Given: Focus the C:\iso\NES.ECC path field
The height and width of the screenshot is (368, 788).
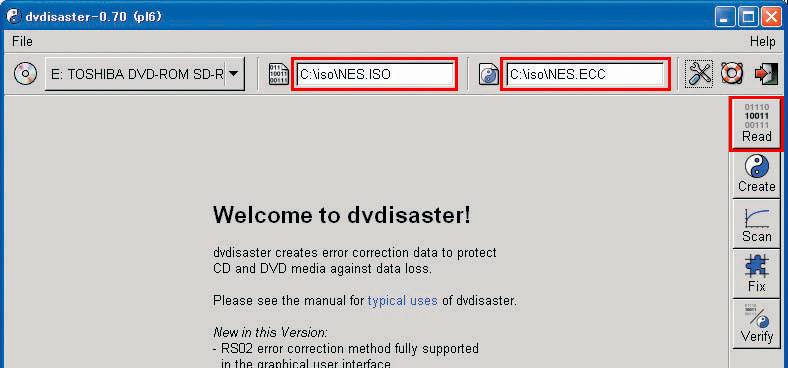Looking at the screenshot, I should coord(585,74).
